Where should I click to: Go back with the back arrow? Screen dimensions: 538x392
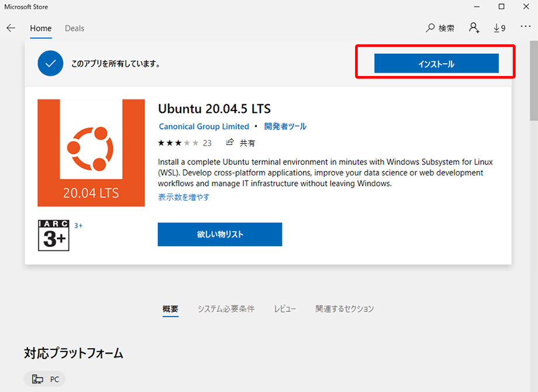pos(11,28)
